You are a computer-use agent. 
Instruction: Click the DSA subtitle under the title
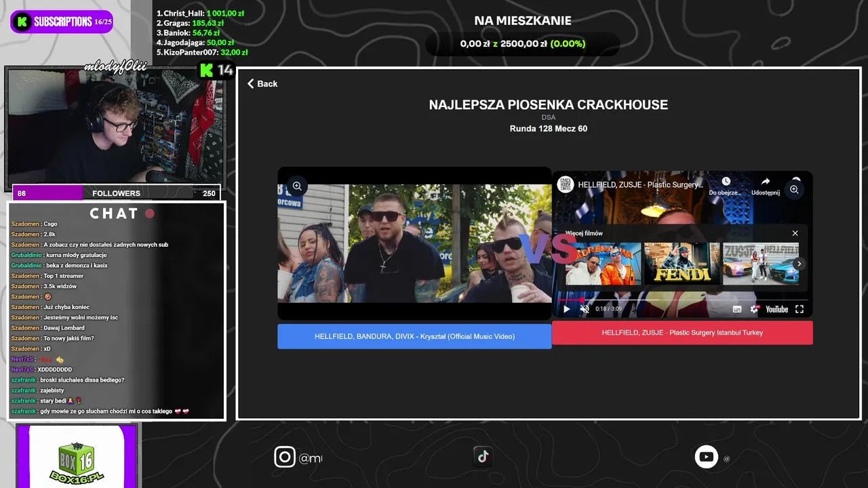(549, 117)
